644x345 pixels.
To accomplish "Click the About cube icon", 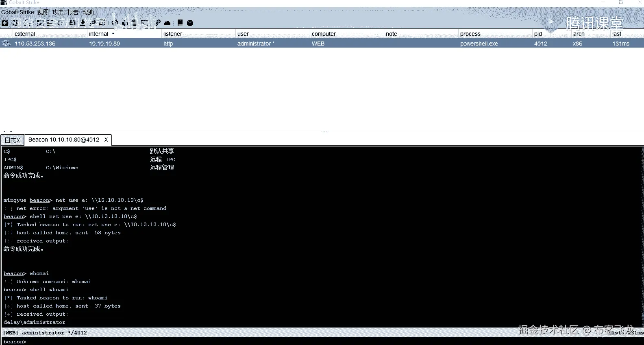I will pyautogui.click(x=190, y=23).
